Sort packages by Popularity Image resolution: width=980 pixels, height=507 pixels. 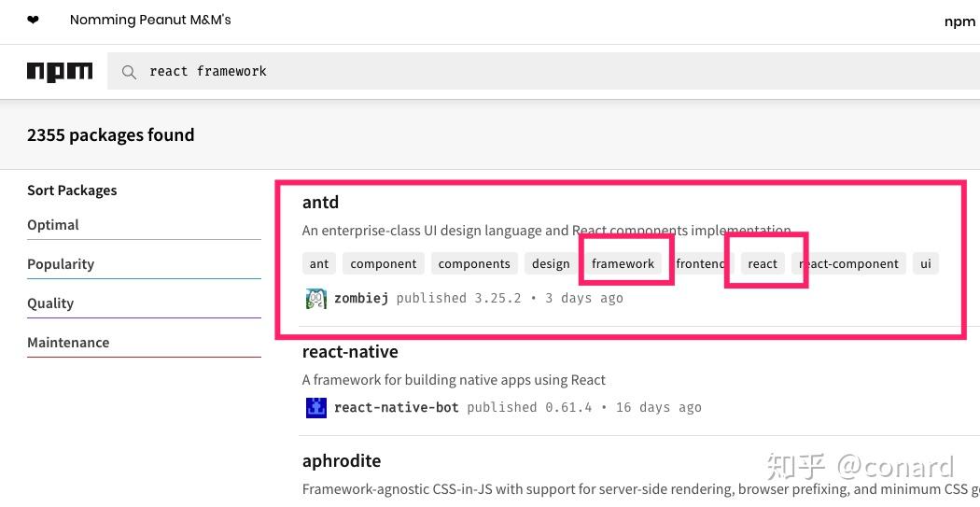point(61,264)
